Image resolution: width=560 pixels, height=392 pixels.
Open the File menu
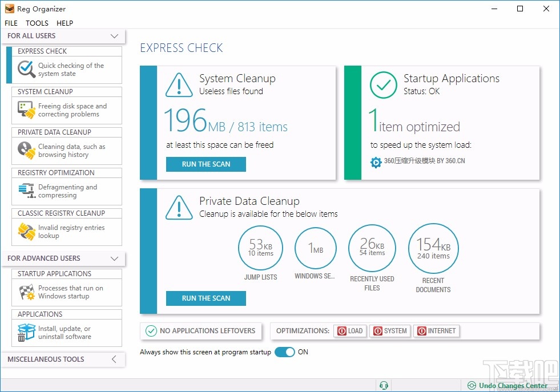[x=11, y=23]
